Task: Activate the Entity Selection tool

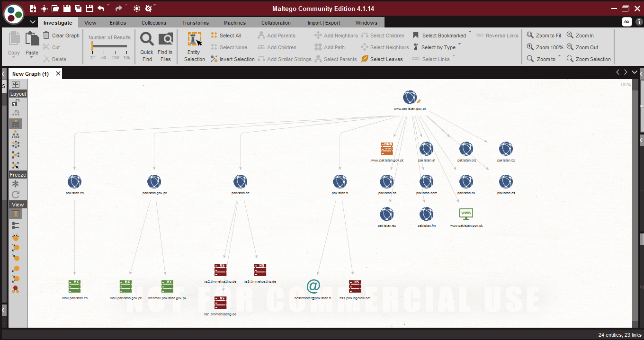Action: (195, 46)
